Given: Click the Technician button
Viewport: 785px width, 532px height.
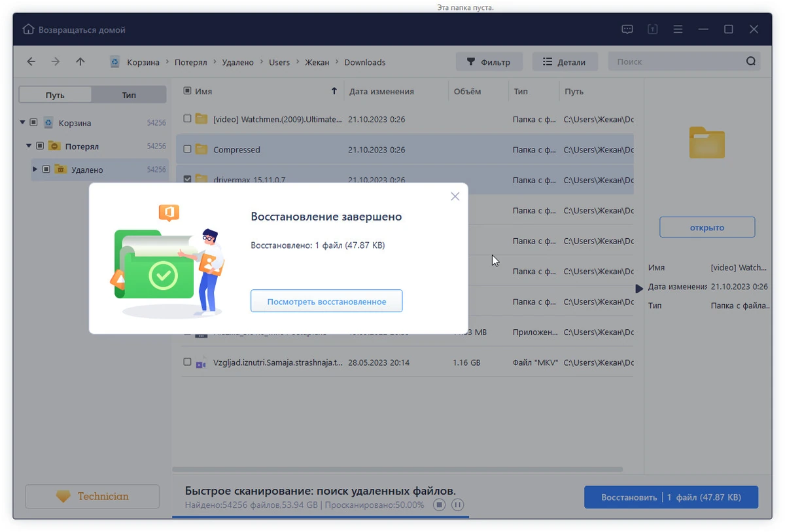Looking at the screenshot, I should click(x=92, y=497).
